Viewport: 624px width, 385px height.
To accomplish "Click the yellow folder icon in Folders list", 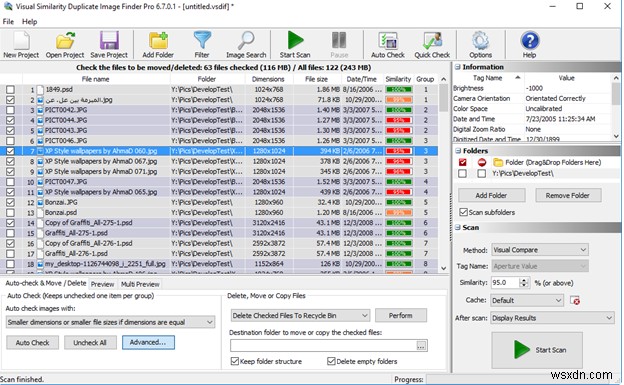I will pos(498,162).
